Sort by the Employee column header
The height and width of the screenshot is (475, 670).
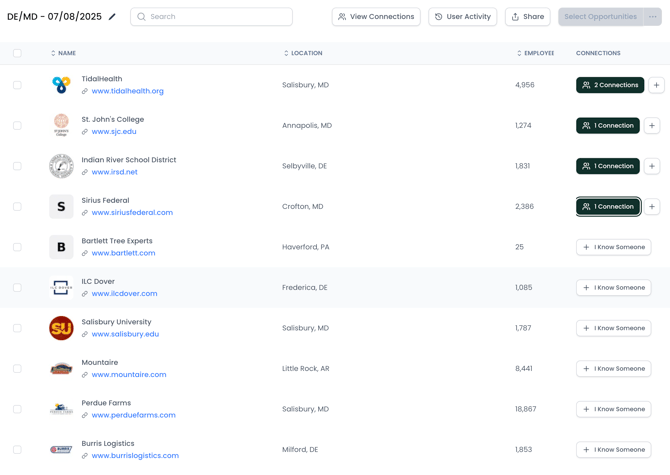click(536, 53)
